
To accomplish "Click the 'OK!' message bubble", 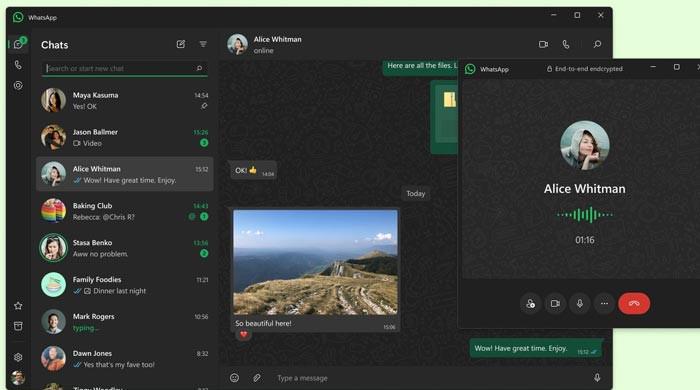I will 254,170.
